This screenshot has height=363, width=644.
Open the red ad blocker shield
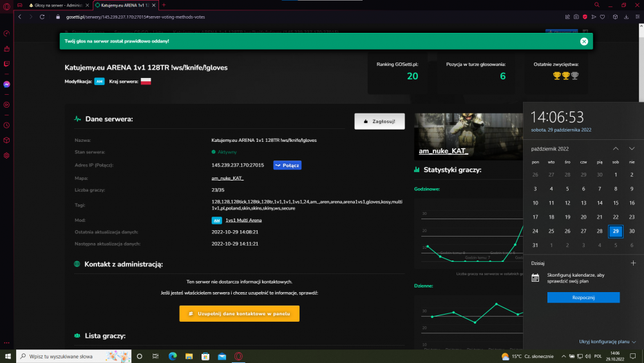[585, 17]
